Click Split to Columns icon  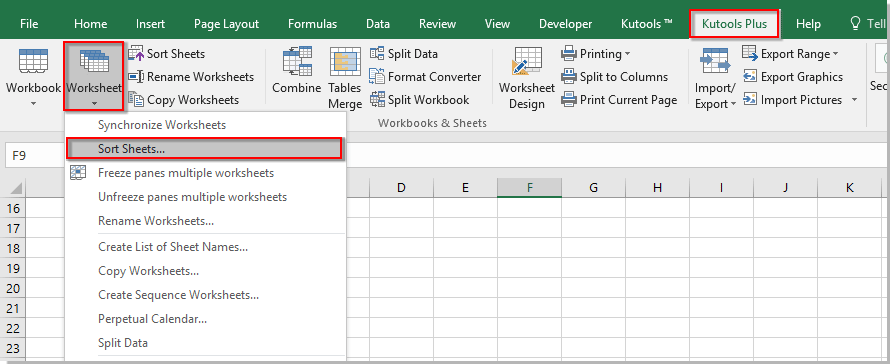point(569,77)
